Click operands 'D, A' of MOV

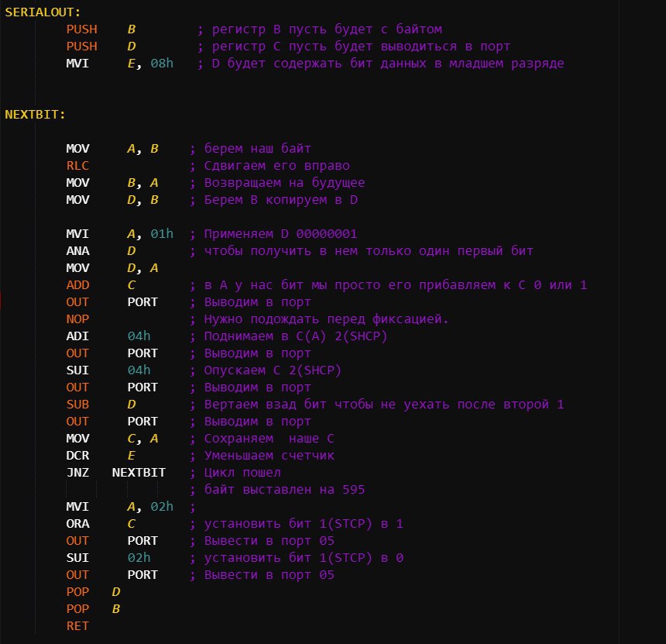142,267
